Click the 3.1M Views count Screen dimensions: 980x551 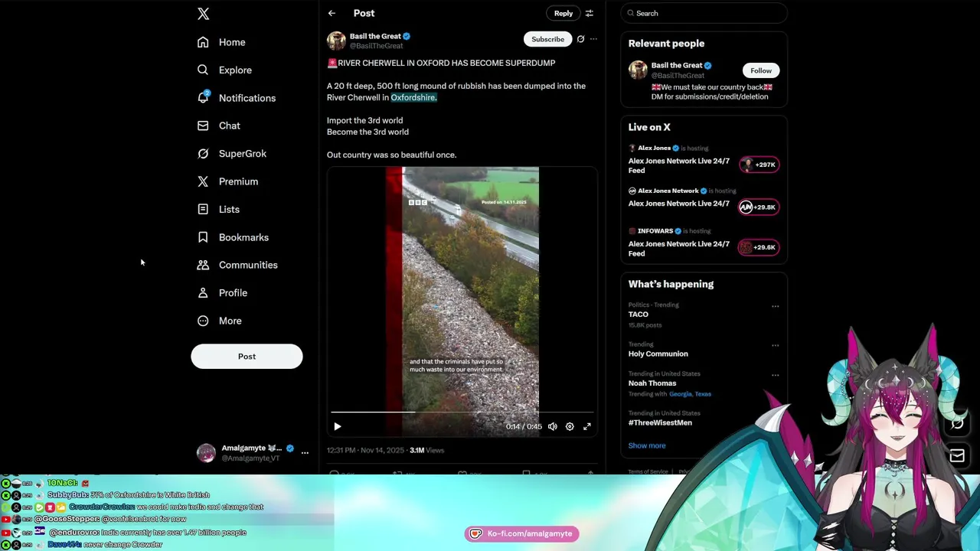pos(426,450)
